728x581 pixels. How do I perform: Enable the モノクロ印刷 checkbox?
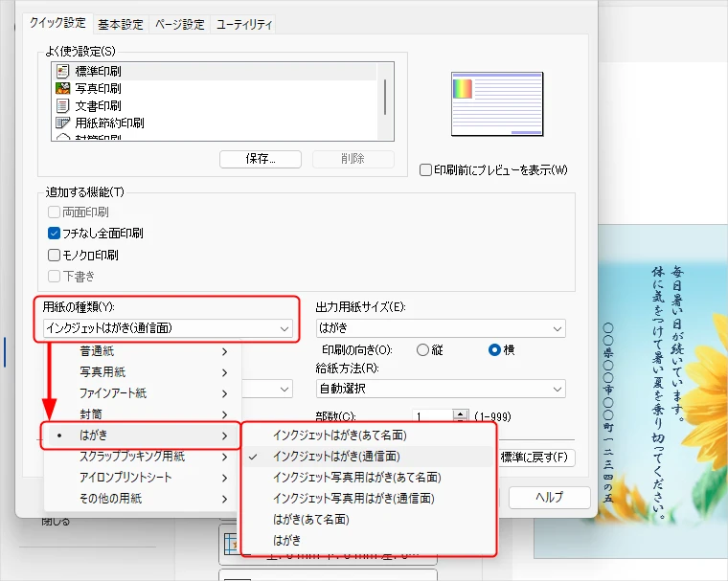coord(54,255)
